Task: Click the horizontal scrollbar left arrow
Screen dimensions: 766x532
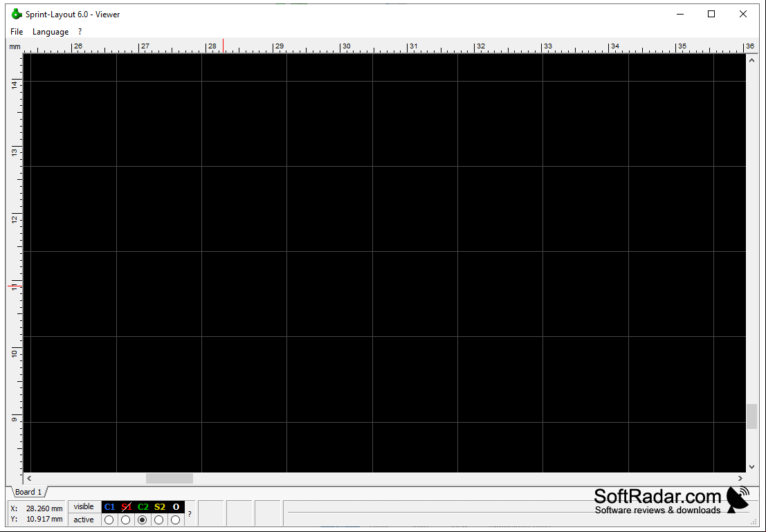Action: coord(29,478)
